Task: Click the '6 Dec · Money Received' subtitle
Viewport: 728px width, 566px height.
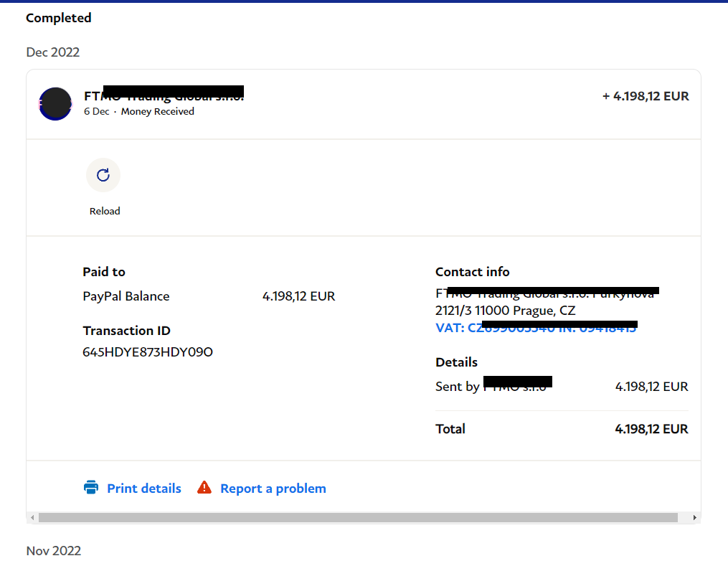Action: tap(139, 111)
